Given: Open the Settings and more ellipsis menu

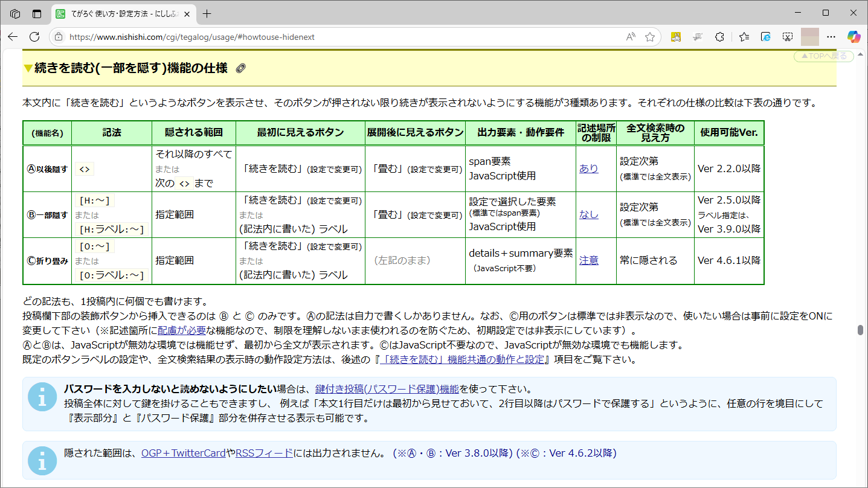Looking at the screenshot, I should (832, 37).
